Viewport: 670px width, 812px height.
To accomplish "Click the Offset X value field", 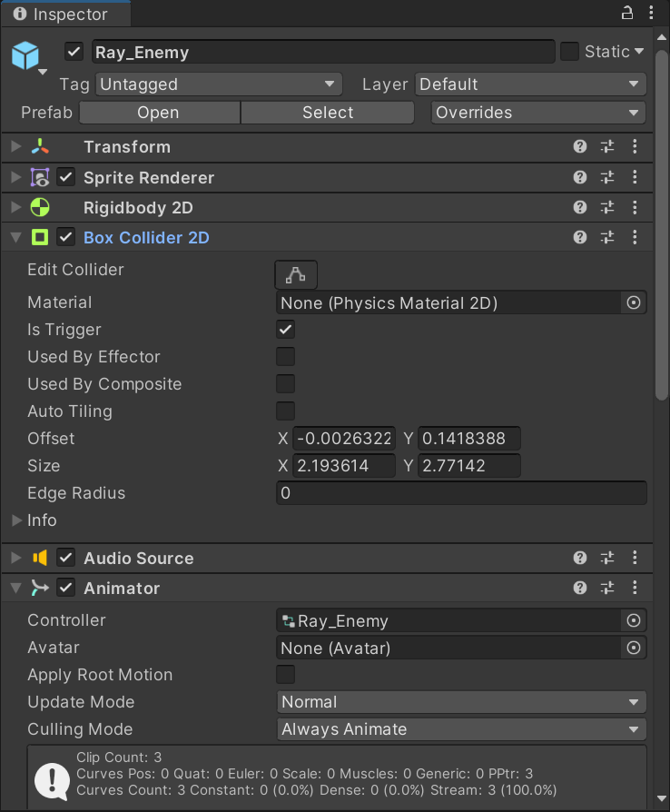I will (344, 439).
